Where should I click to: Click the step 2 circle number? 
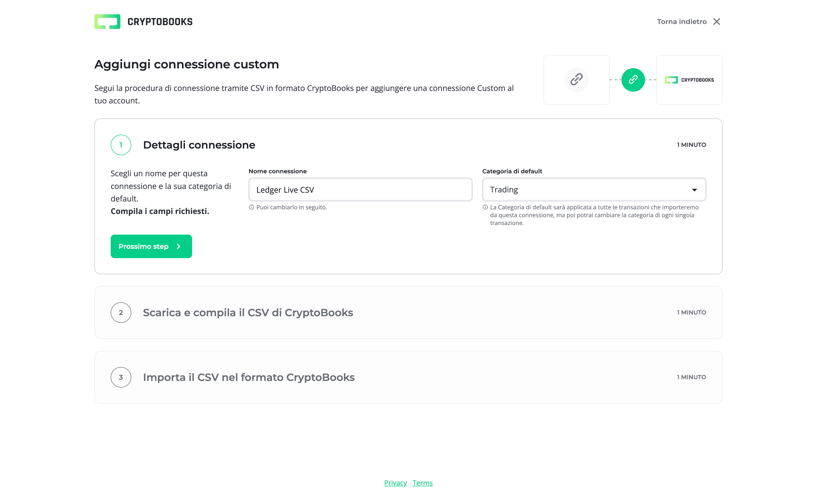[121, 313]
